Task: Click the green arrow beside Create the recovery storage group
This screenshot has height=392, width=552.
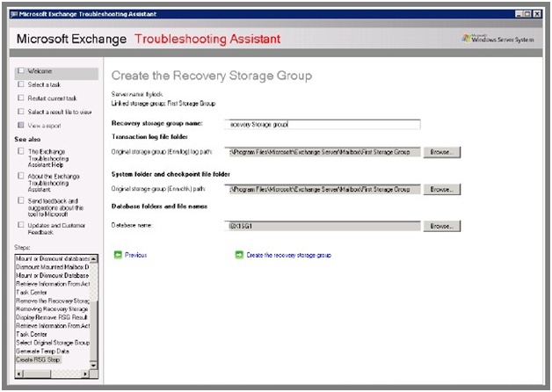Action: [239, 255]
